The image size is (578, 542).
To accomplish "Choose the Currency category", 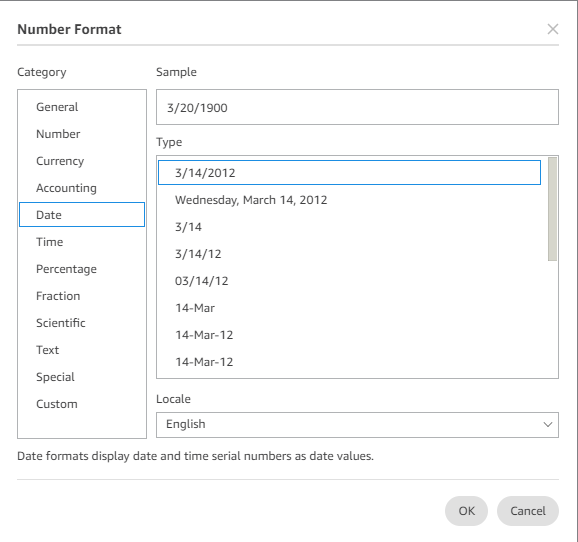I will [x=82, y=161].
